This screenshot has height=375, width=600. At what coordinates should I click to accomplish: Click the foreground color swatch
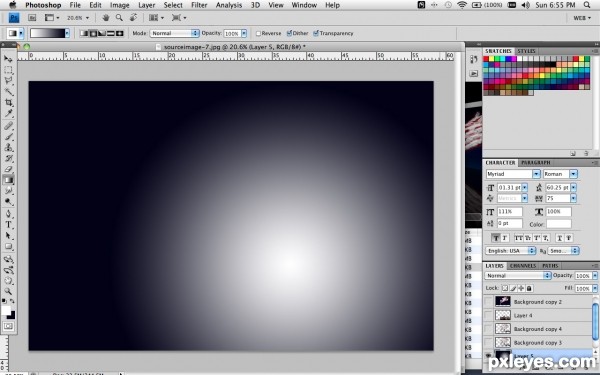click(6, 310)
